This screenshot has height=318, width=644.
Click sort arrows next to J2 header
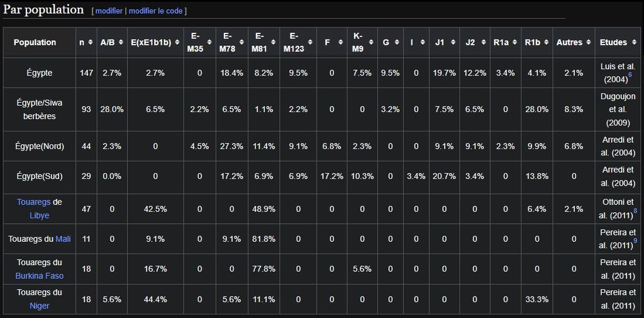483,43
